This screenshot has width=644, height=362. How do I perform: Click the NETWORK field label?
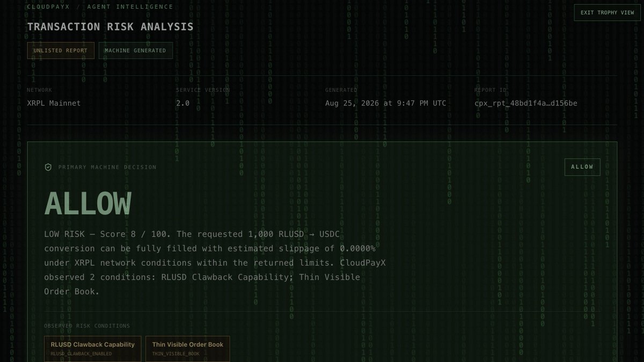pos(40,90)
